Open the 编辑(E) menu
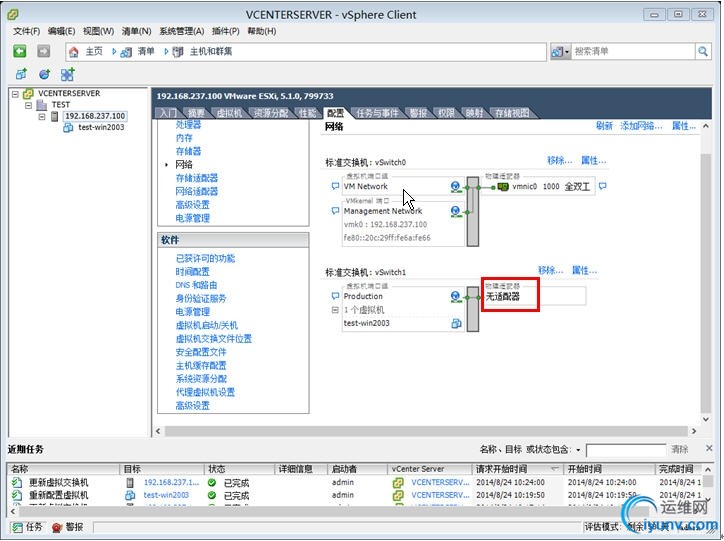Screen dimensions: 724x541 tap(61, 31)
